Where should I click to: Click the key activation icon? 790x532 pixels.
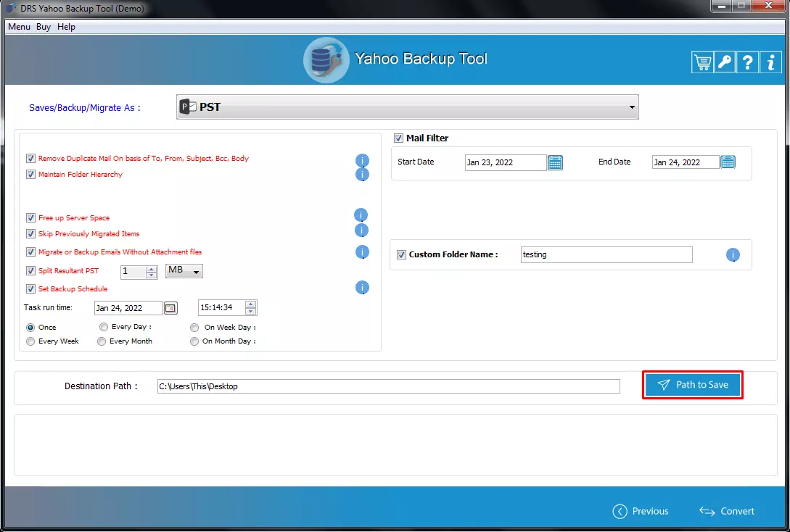point(725,62)
